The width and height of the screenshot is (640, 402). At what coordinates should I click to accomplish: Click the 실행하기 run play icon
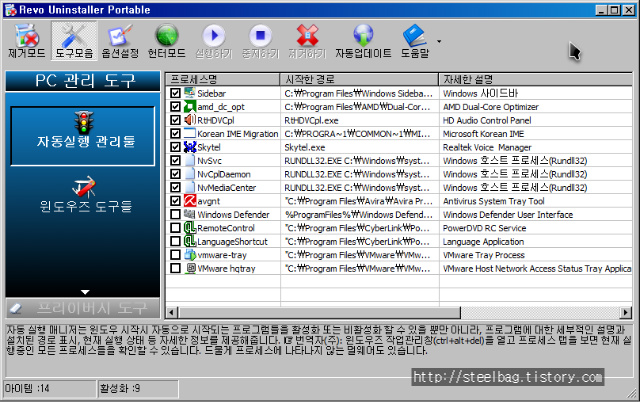tap(214, 41)
